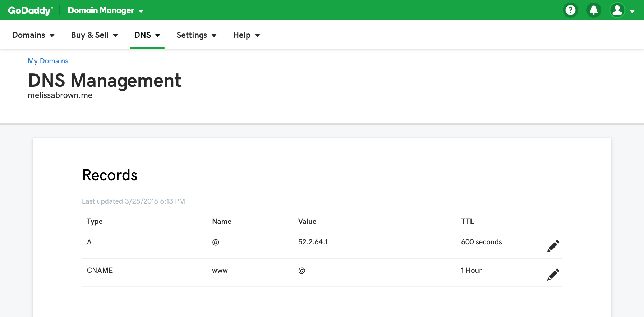Open the Help menu in navigation bar
The image size is (644, 317).
pos(246,35)
